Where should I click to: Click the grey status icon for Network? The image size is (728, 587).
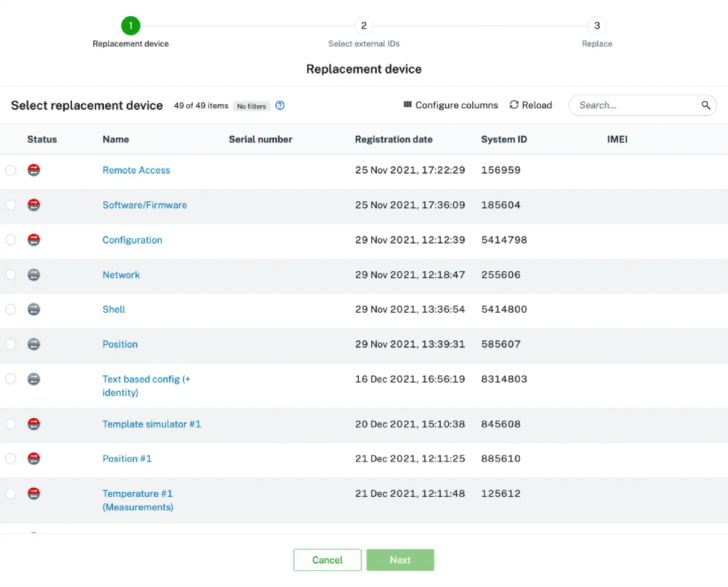34,275
